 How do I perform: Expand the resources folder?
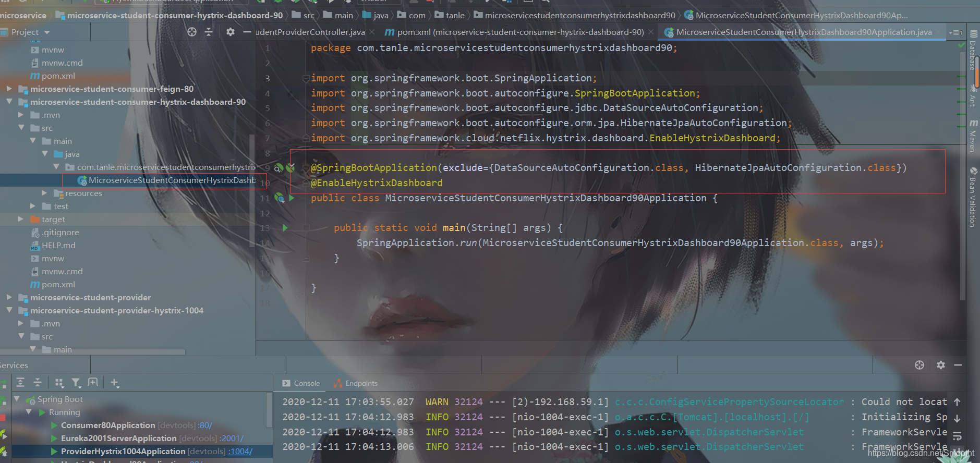point(44,193)
